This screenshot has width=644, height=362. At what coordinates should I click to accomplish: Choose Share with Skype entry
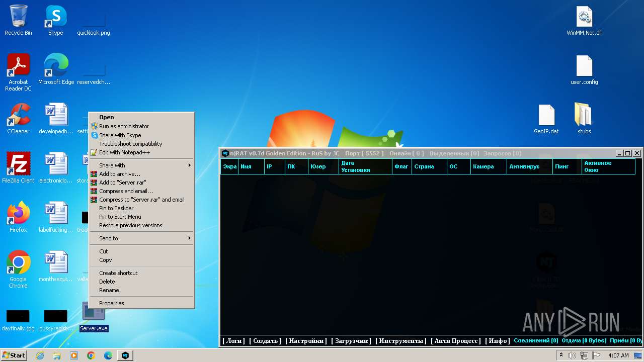[141, 135]
